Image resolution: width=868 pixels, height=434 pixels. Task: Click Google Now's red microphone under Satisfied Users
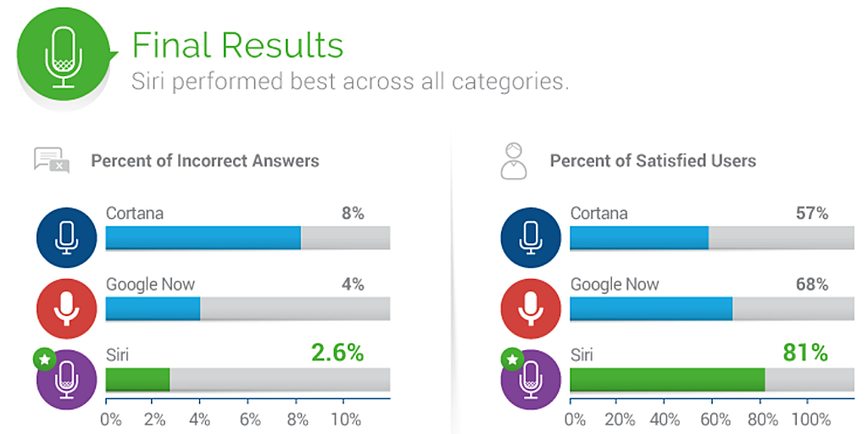(x=531, y=308)
